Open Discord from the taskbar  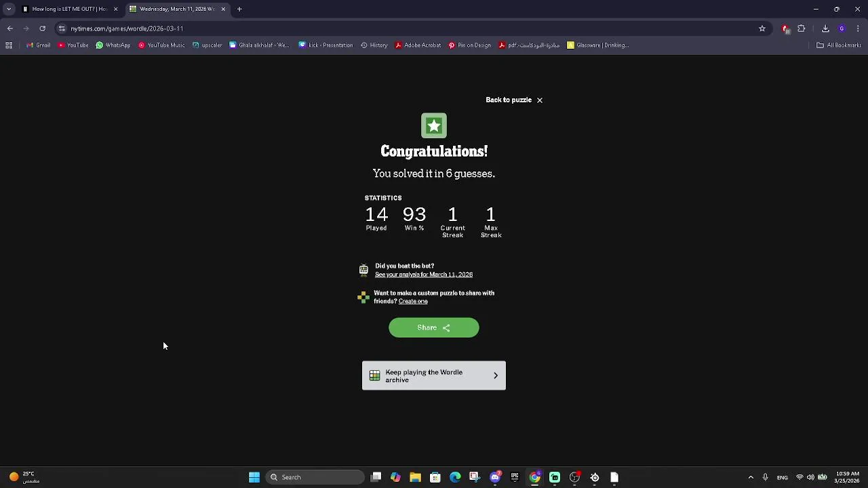pos(495,478)
